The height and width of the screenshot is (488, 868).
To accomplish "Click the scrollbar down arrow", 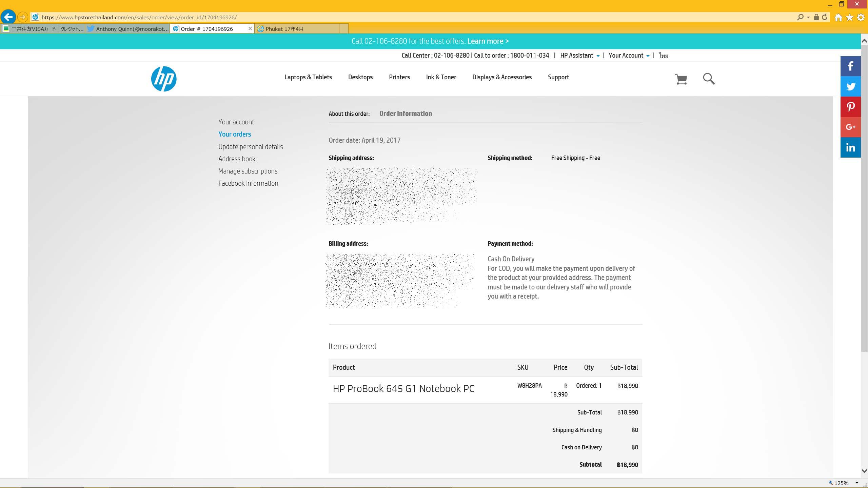I will (x=864, y=471).
